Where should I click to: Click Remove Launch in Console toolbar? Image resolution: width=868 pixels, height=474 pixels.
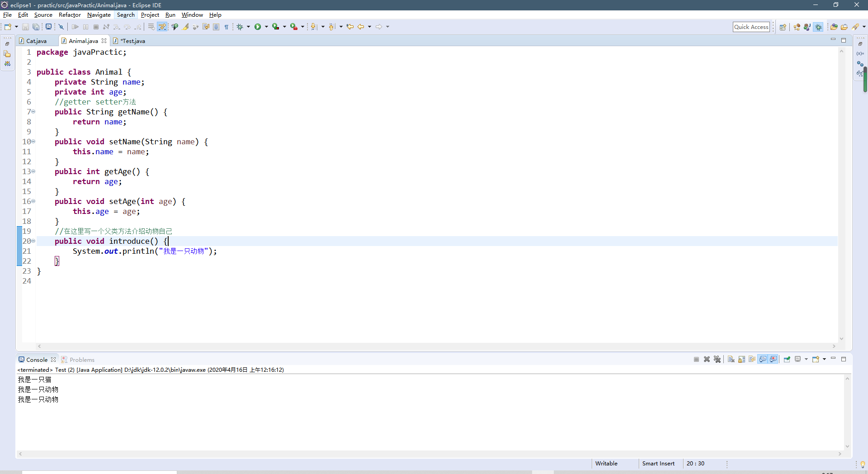pos(707,359)
